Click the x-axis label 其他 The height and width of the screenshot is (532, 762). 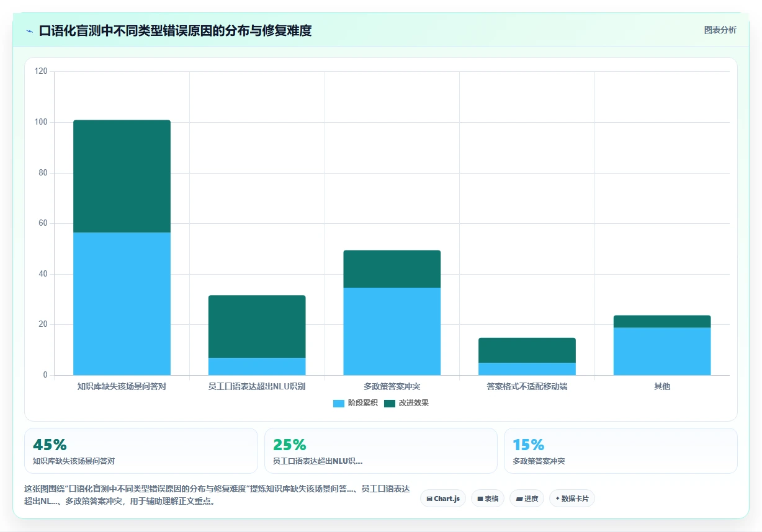(x=662, y=386)
